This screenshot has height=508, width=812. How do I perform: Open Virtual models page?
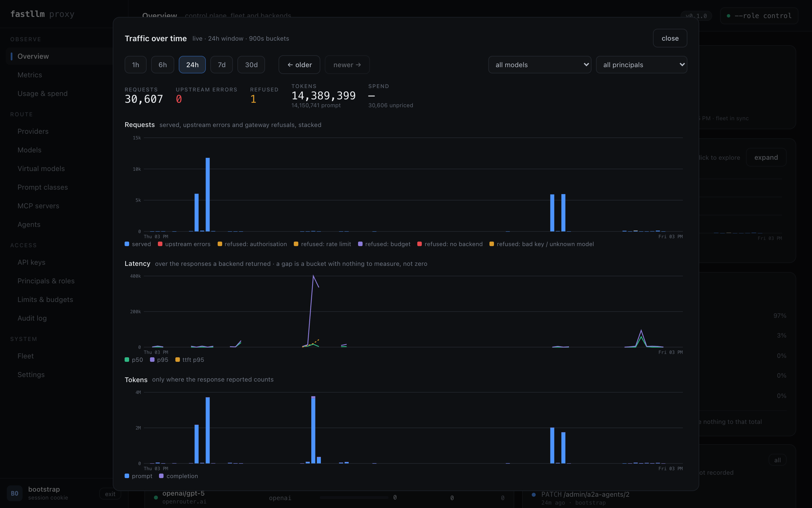tap(41, 169)
